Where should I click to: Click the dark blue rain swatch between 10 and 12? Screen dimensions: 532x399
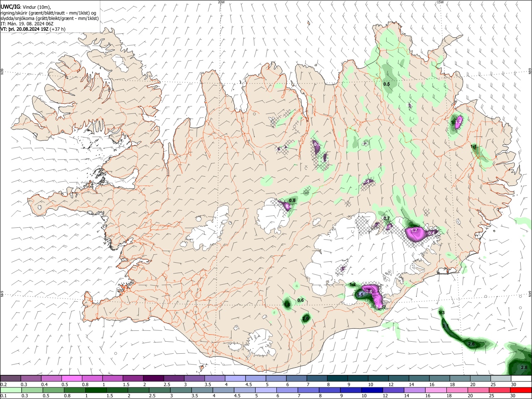tap(371, 390)
